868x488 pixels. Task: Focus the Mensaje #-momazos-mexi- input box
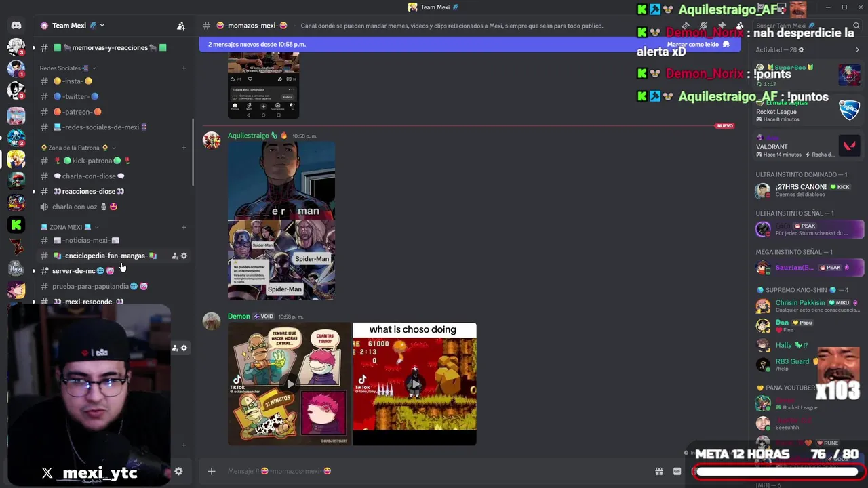(434, 471)
